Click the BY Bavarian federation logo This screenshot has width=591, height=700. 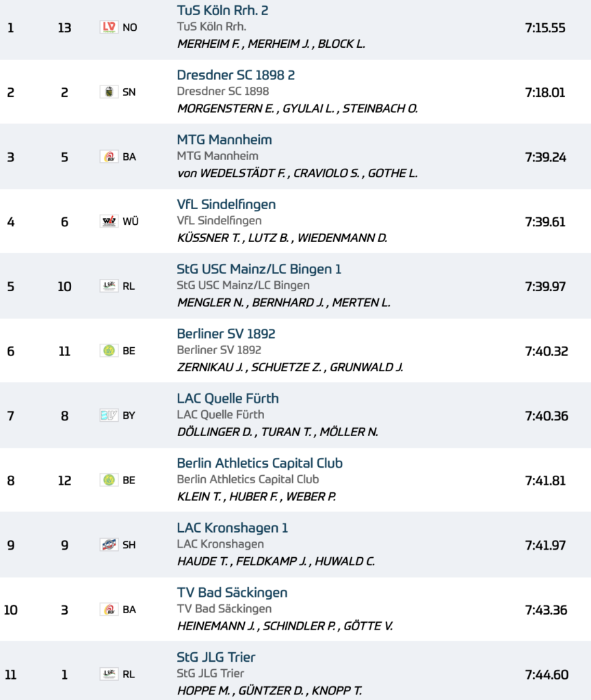coord(109,415)
